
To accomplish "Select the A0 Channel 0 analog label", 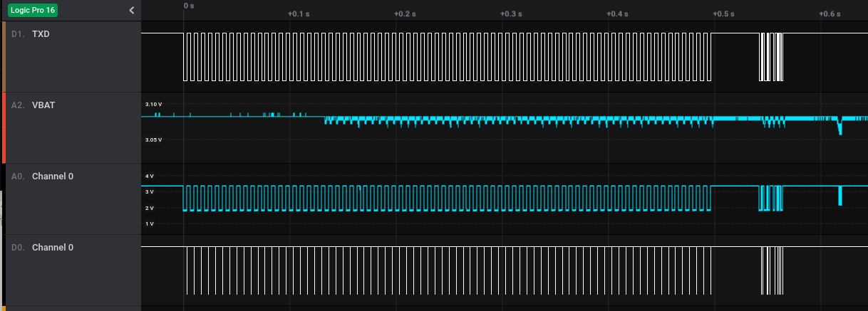I will pyautogui.click(x=42, y=176).
